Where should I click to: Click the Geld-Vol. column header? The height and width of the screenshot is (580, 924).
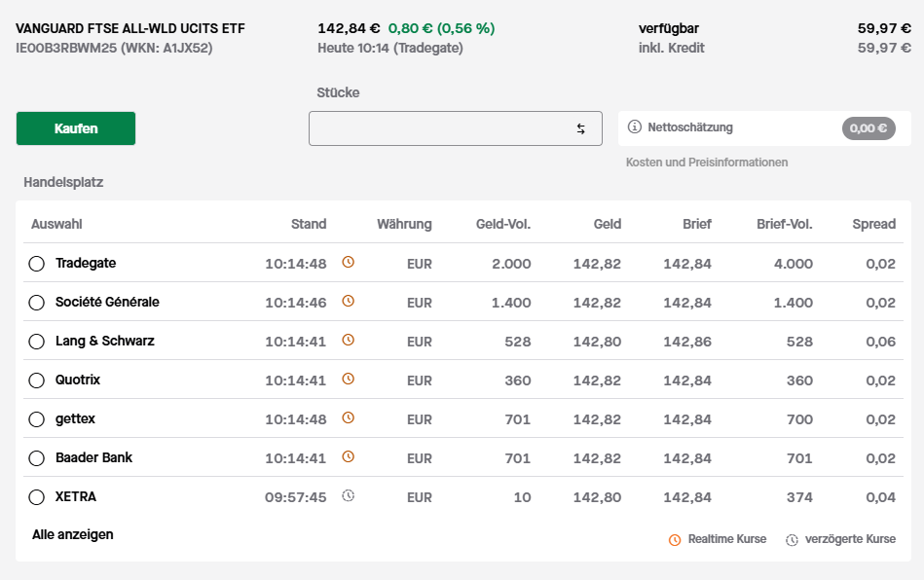coord(503,224)
